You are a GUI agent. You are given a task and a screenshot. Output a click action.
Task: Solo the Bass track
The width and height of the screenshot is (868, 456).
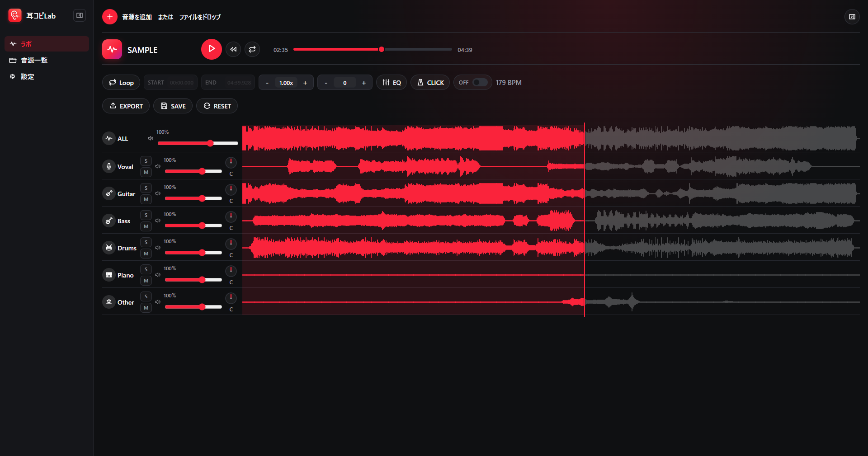[146, 215]
